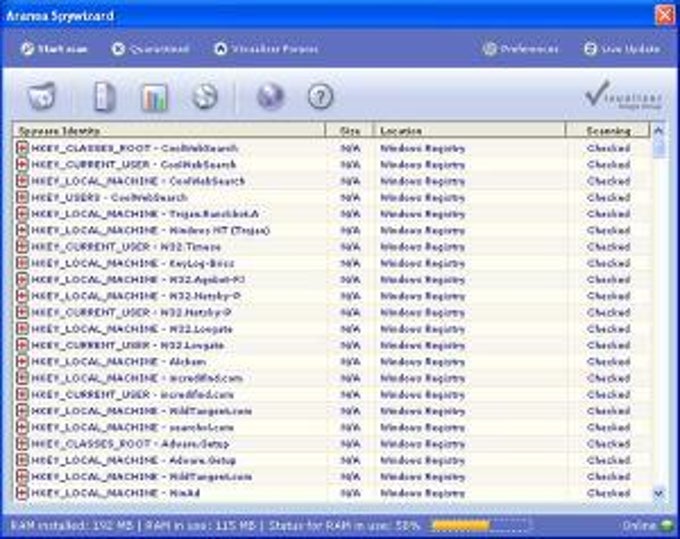Run Live Update
The width and height of the screenshot is (680, 539).
click(x=621, y=49)
